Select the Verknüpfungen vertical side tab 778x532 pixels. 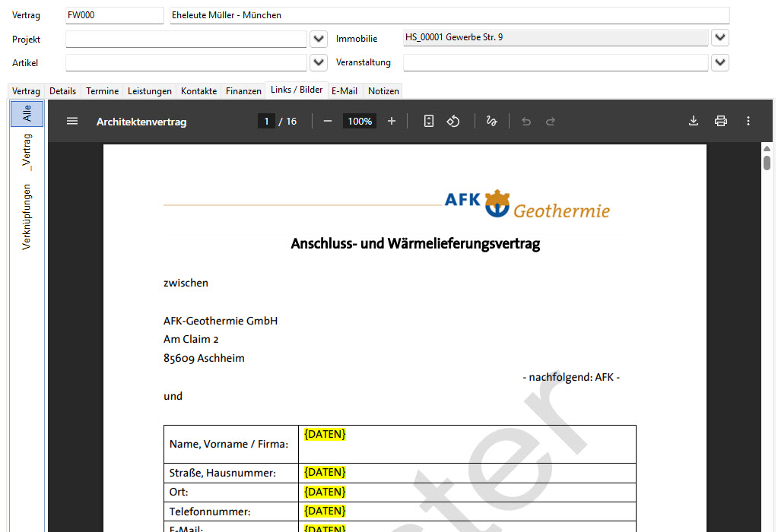27,217
